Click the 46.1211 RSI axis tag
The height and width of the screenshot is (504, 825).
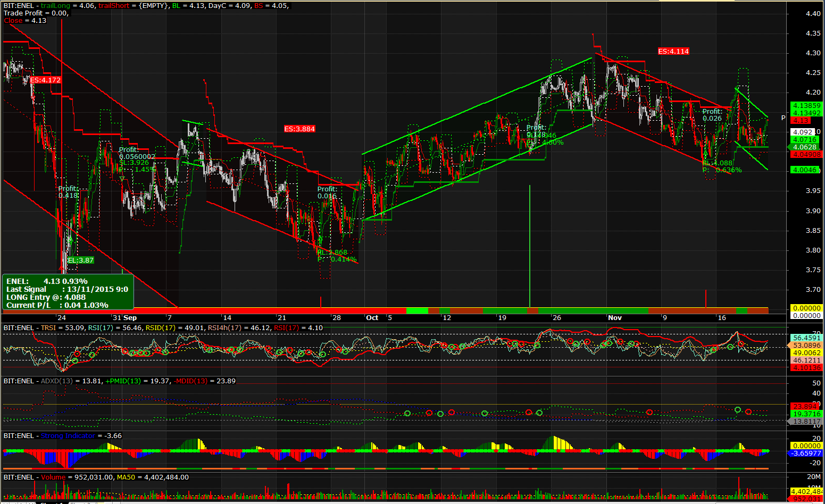pyautogui.click(x=806, y=360)
